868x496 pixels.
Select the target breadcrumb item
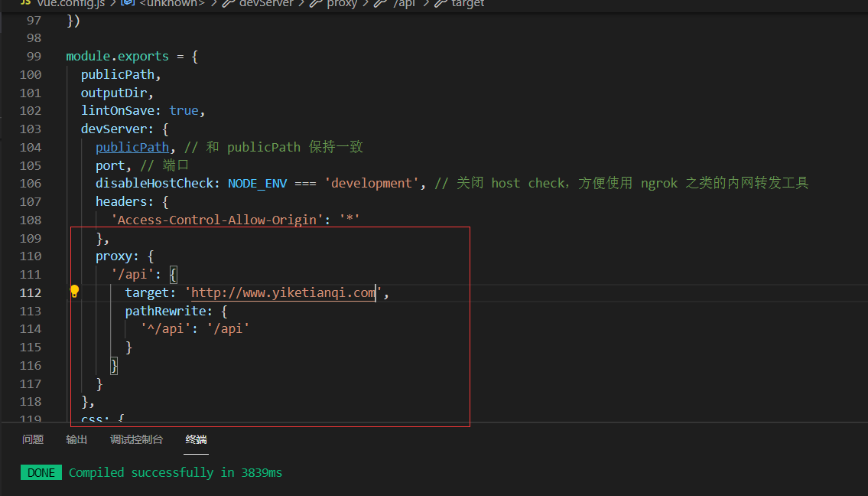(467, 4)
